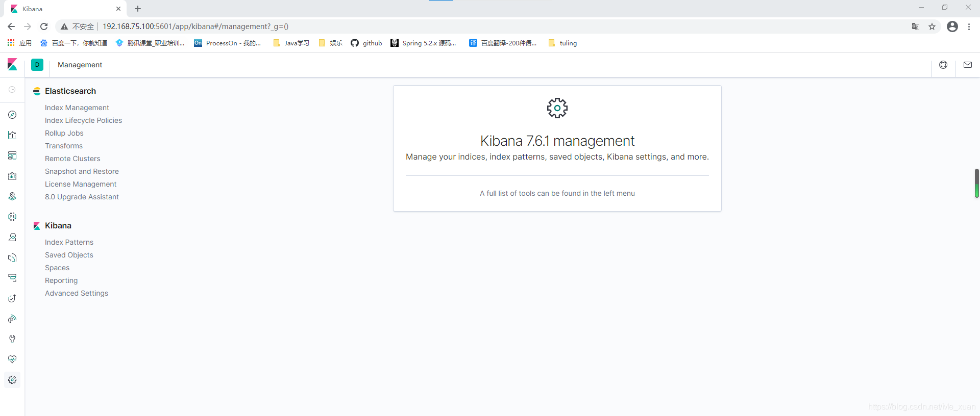This screenshot has height=416, width=980.
Task: Click the not-secure warning icon
Action: click(x=64, y=27)
